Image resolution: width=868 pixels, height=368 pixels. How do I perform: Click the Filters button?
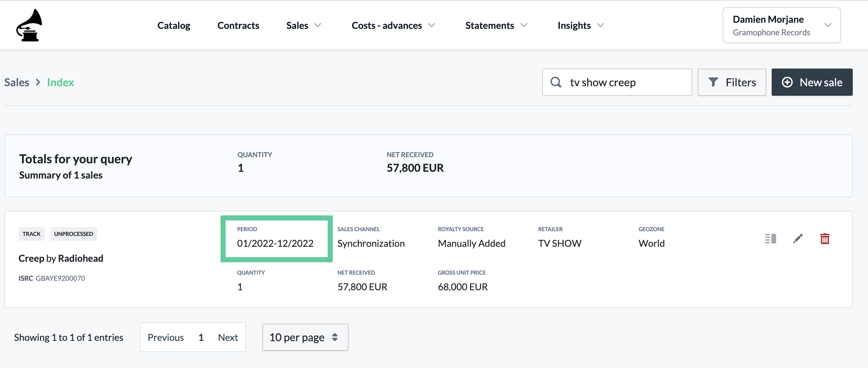732,82
